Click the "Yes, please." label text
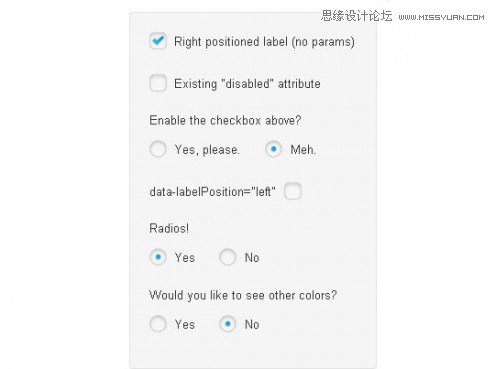 (x=207, y=150)
